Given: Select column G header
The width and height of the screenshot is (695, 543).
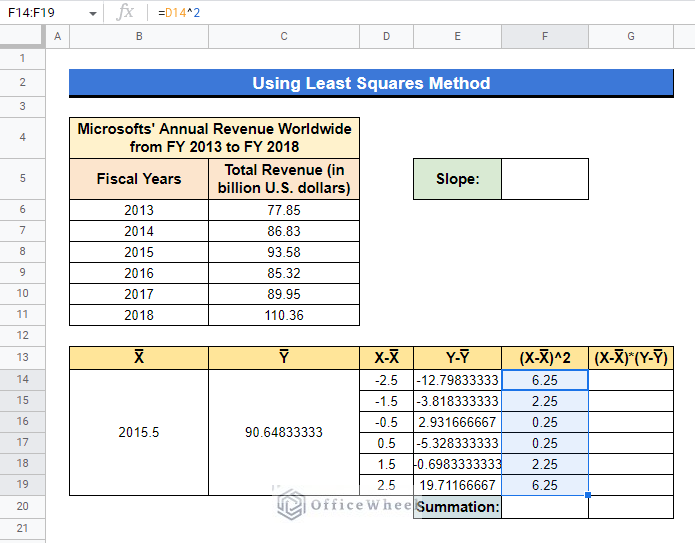Looking at the screenshot, I should click(631, 36).
